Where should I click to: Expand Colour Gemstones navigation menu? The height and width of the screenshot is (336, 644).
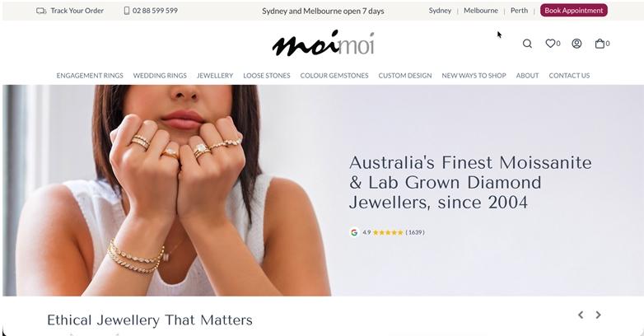tap(334, 76)
